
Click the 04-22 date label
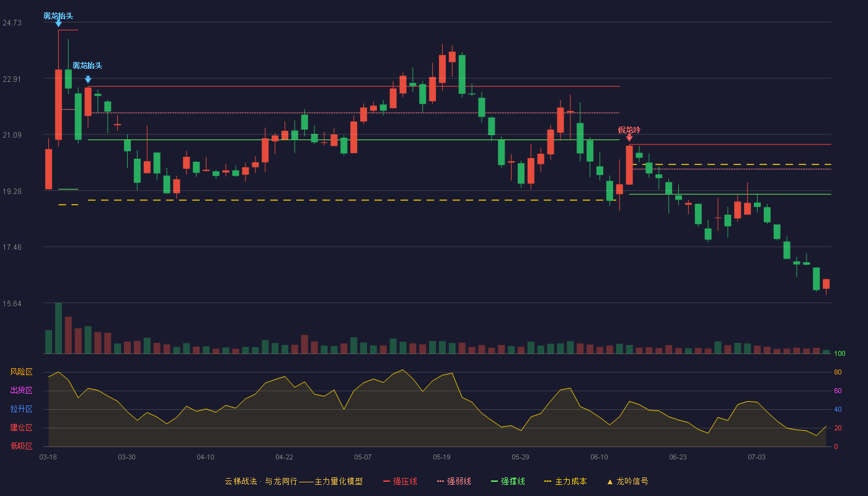tap(284, 457)
